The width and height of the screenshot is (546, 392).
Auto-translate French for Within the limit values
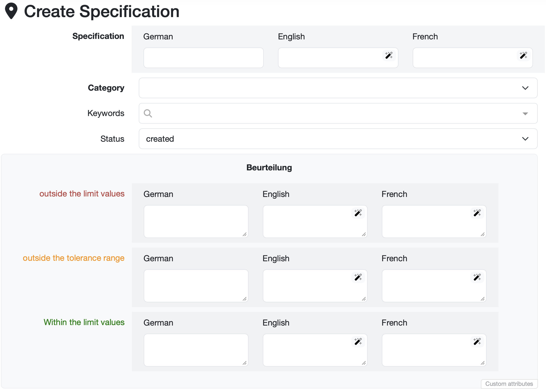coord(477,341)
